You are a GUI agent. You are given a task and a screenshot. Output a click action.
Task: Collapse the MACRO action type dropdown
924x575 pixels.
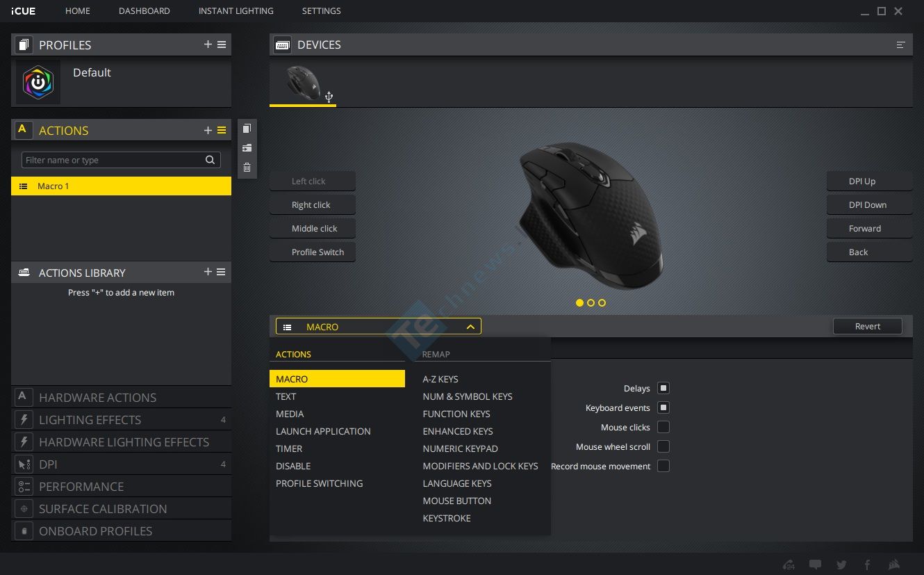[x=378, y=326]
